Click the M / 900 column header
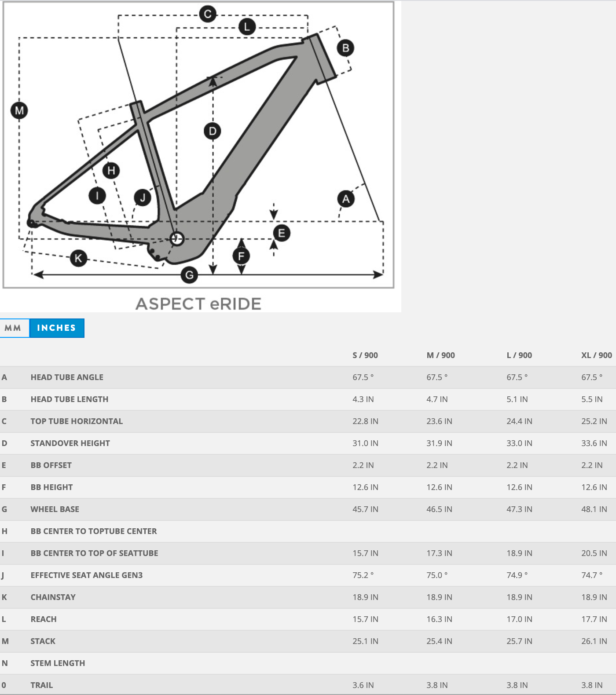Screen dimensions: 616x695 click(440, 355)
